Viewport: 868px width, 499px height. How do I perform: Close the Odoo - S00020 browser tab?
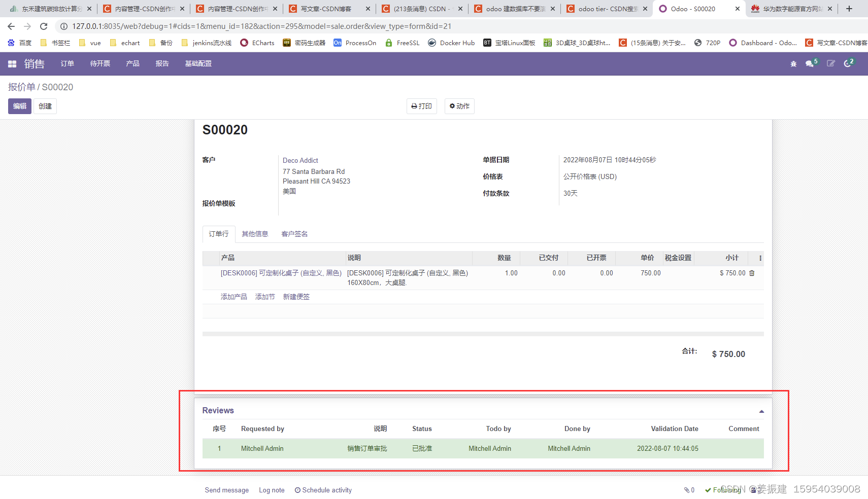pos(738,9)
